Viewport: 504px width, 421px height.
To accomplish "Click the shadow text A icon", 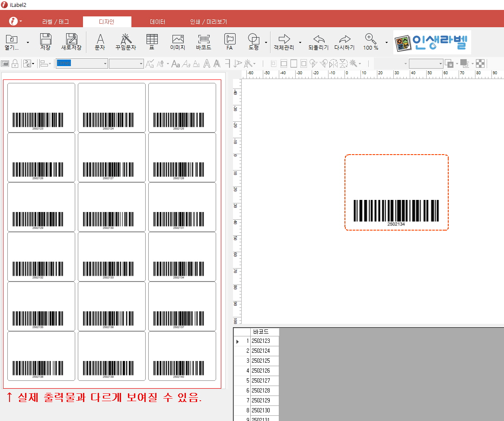I will tap(217, 63).
